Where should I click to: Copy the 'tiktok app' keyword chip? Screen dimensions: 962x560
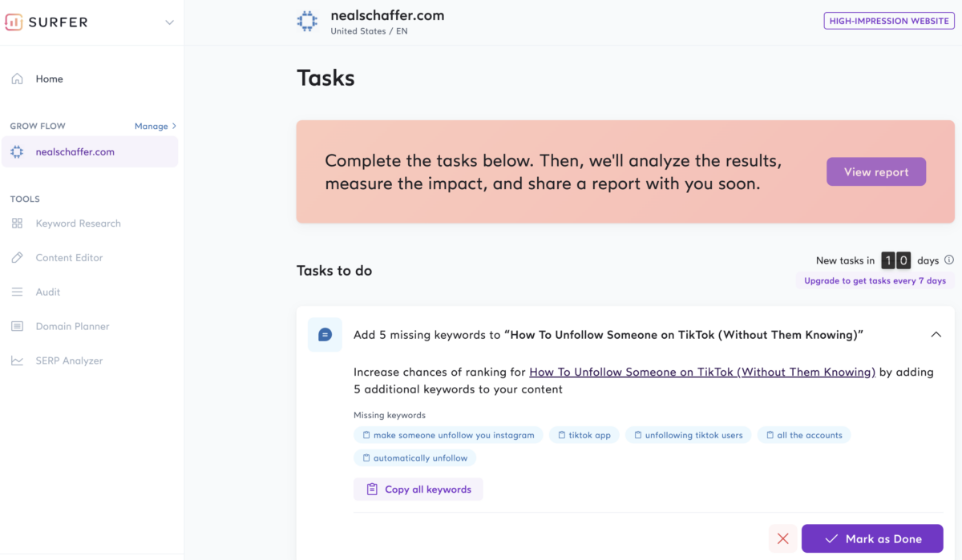584,435
